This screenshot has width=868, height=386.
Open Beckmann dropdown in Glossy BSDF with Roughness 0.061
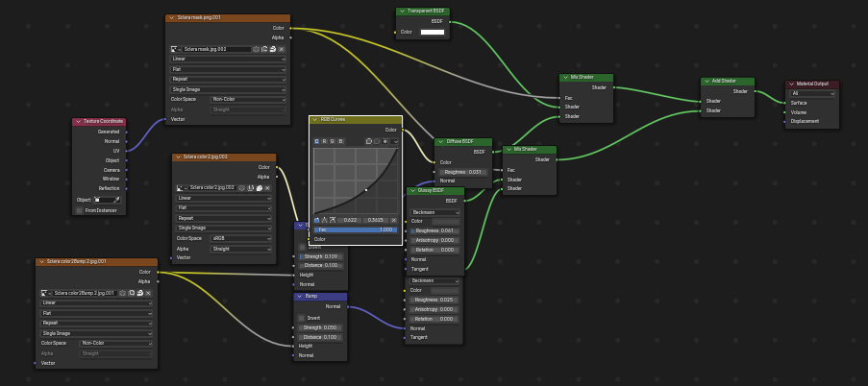click(x=435, y=212)
